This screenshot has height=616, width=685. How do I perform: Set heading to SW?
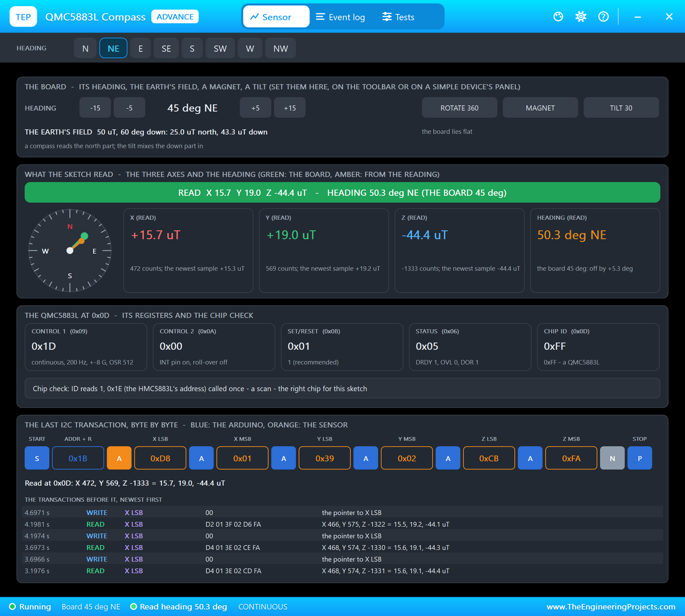pyautogui.click(x=220, y=48)
